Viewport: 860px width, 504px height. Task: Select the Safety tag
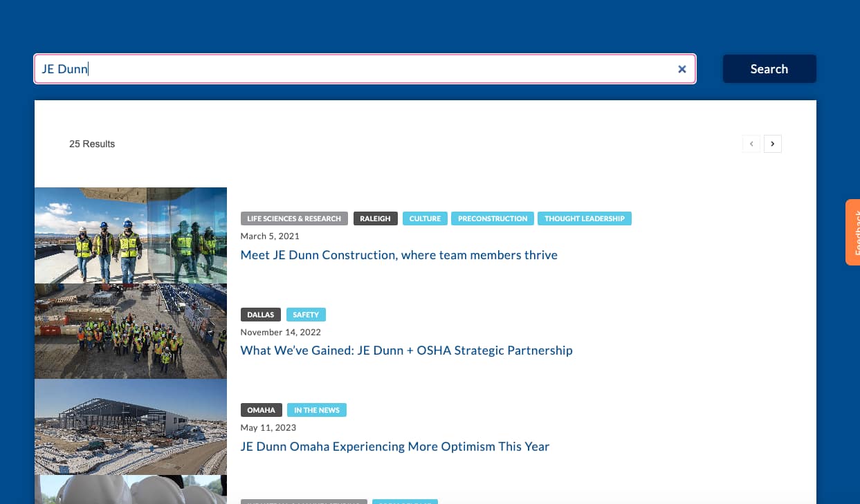click(306, 315)
